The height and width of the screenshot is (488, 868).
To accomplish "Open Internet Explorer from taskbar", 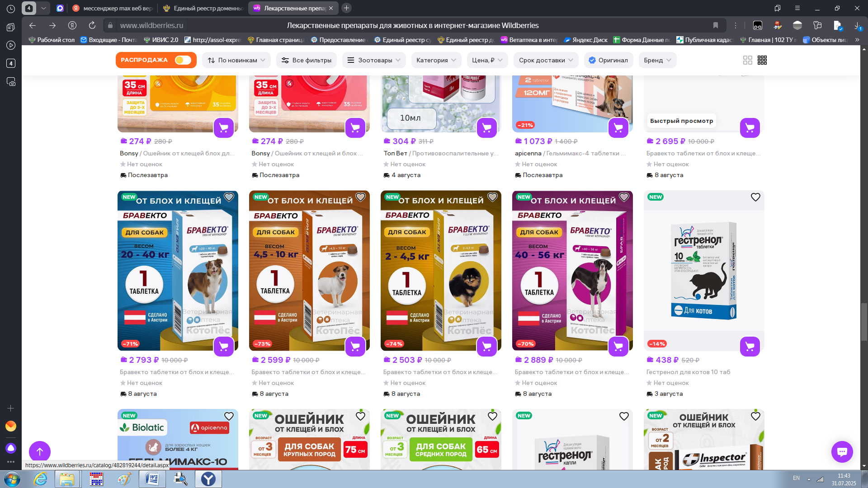I will (40, 479).
